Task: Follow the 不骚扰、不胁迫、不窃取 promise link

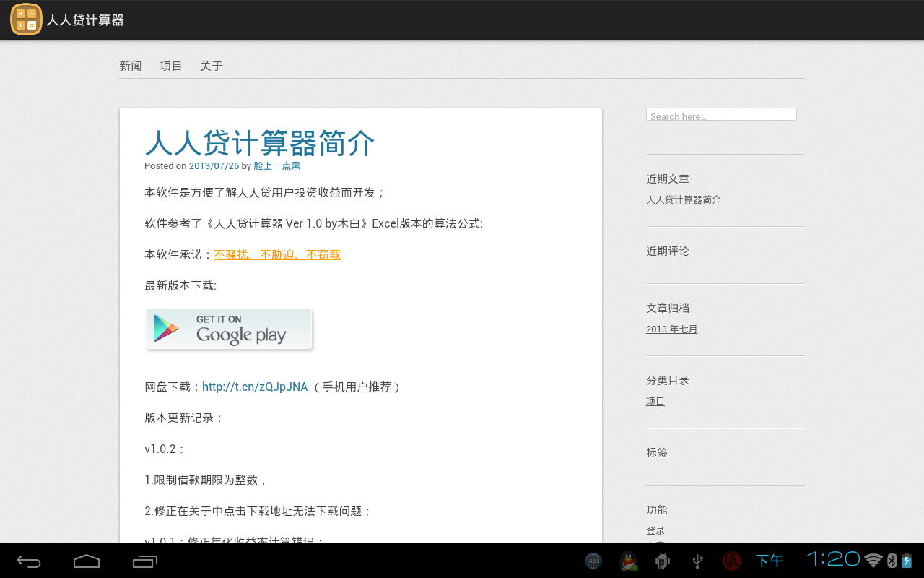Action: pyautogui.click(x=277, y=254)
